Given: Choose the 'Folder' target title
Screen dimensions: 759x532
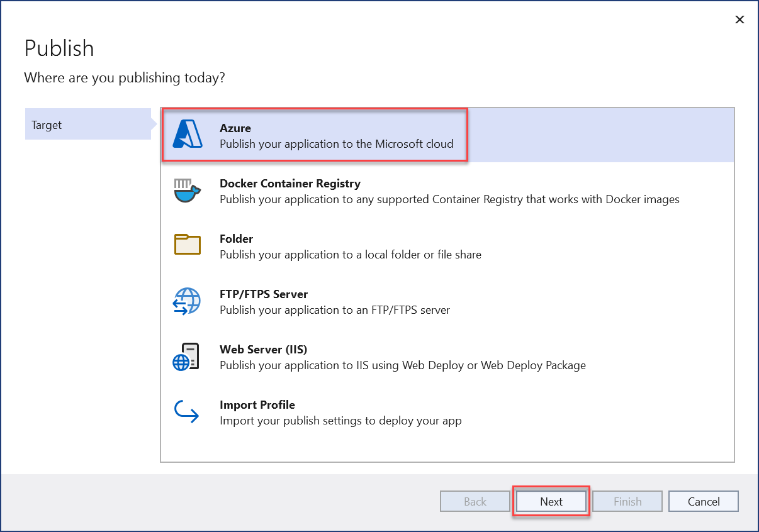Looking at the screenshot, I should [x=237, y=239].
